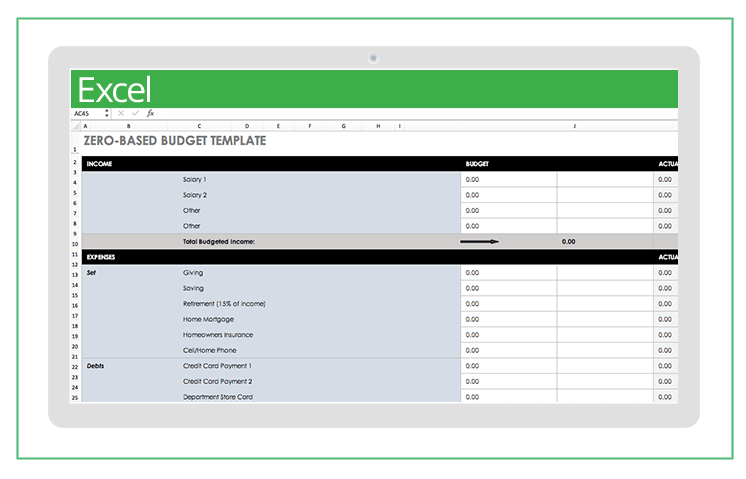Image resolution: width=746 pixels, height=479 pixels.
Task: Click the arrow in Total Budgeted Income row
Action: [479, 241]
